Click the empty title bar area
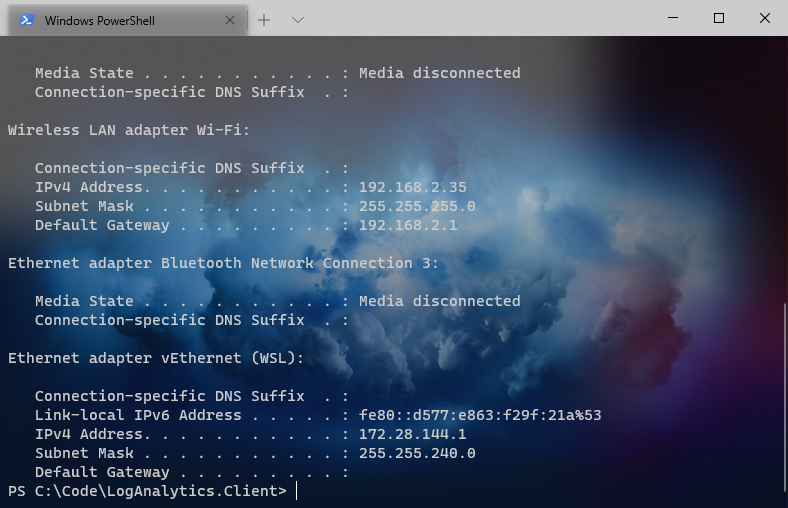Image resolution: width=788 pixels, height=508 pixels. pos(480,18)
